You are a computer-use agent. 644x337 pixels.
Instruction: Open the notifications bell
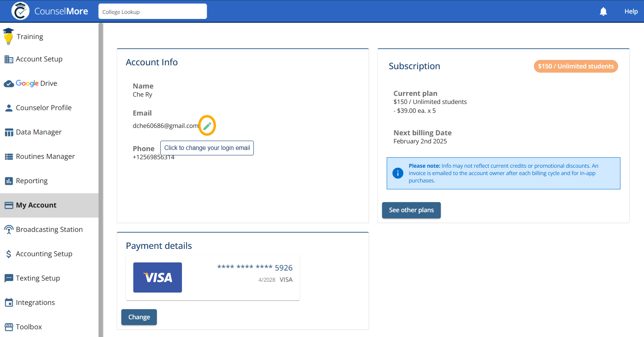click(603, 12)
